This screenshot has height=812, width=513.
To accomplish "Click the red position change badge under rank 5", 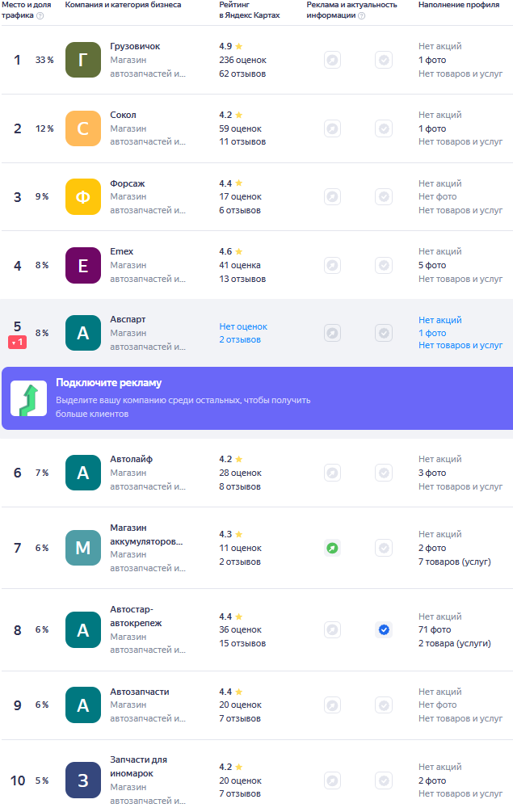I will (x=18, y=343).
